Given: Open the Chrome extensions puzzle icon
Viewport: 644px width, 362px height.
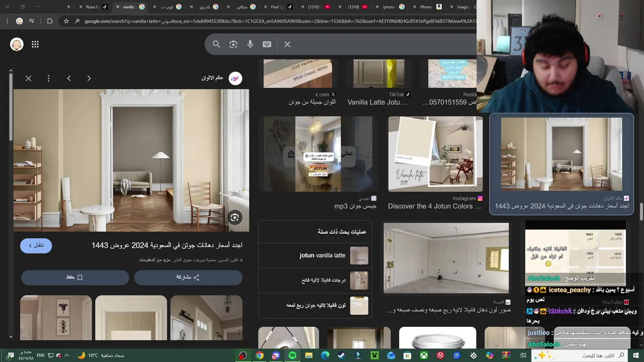Looking at the screenshot, I should click(x=49, y=21).
